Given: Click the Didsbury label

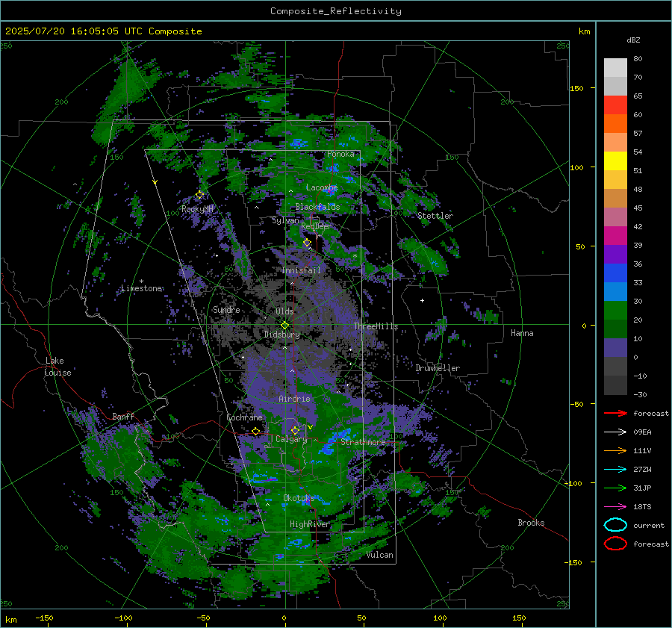Looking at the screenshot, I should point(281,335).
